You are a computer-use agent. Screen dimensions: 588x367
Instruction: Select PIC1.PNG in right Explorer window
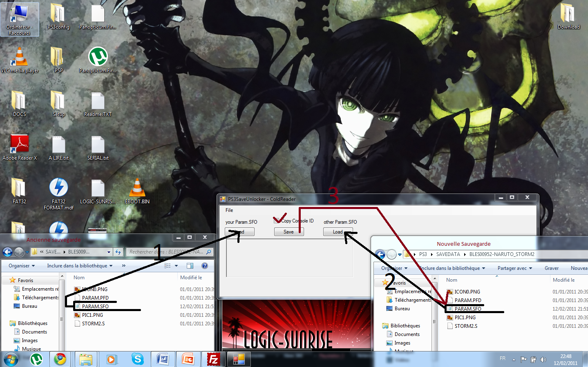coord(465,318)
